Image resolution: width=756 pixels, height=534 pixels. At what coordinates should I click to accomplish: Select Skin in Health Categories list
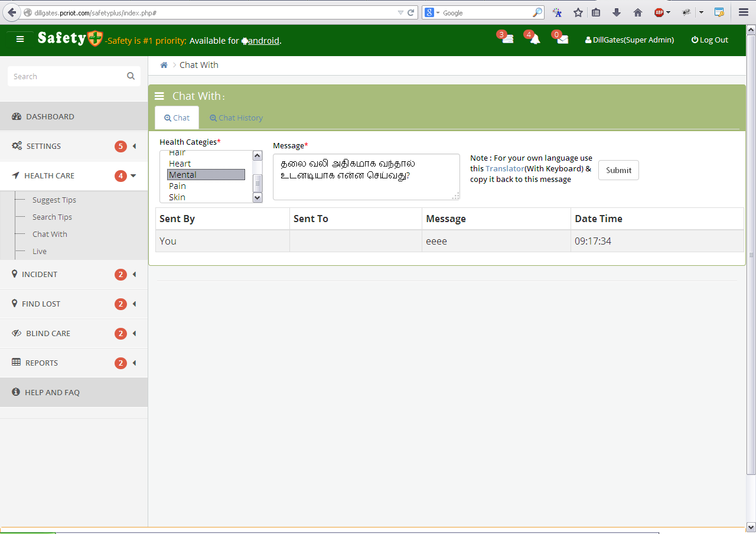click(206, 197)
